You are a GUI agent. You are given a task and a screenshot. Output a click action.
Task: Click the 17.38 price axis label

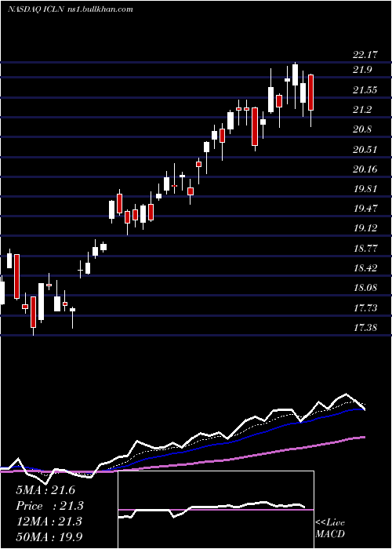click(x=365, y=328)
